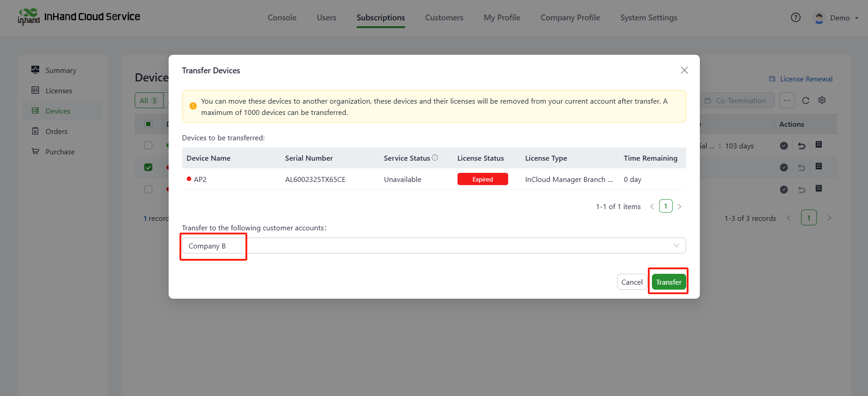Click the Service Status info icon
This screenshot has width=868, height=396.
tap(435, 158)
